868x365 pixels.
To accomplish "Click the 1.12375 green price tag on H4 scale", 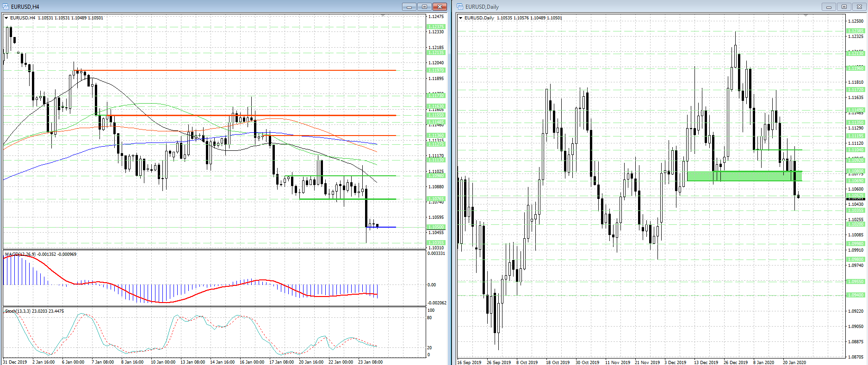I will [x=436, y=27].
